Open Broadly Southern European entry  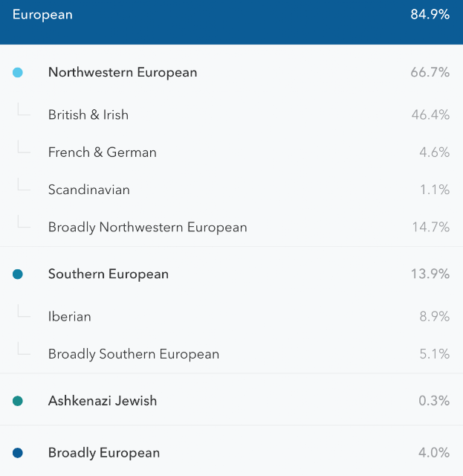pyautogui.click(x=232, y=354)
